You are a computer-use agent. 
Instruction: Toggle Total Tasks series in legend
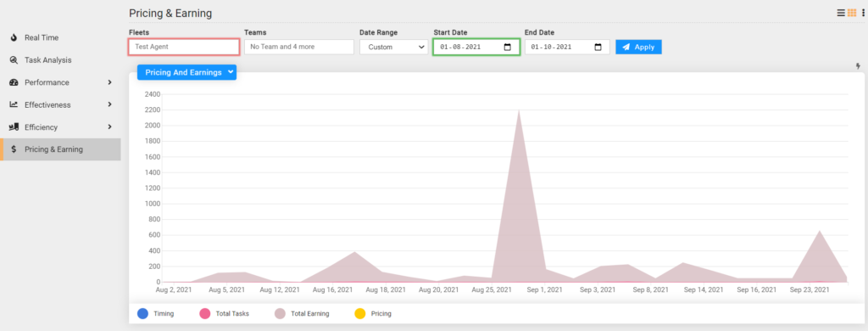224,313
